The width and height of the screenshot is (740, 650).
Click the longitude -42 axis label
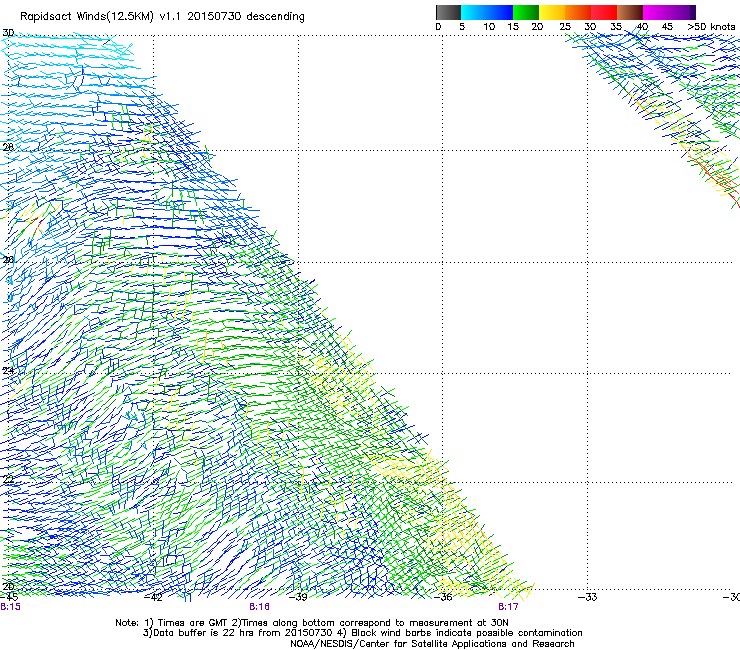pyautogui.click(x=153, y=597)
